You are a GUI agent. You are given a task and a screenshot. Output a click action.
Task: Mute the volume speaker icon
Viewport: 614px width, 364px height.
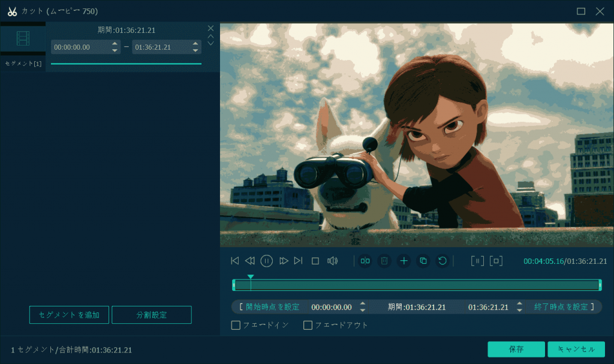click(x=332, y=261)
